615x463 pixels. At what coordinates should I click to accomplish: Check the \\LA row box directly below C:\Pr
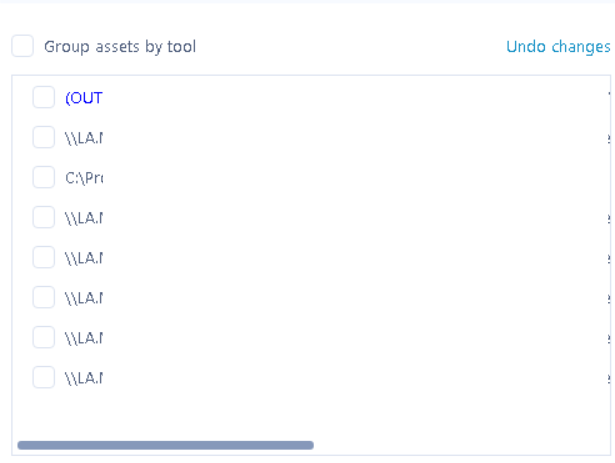point(44,217)
